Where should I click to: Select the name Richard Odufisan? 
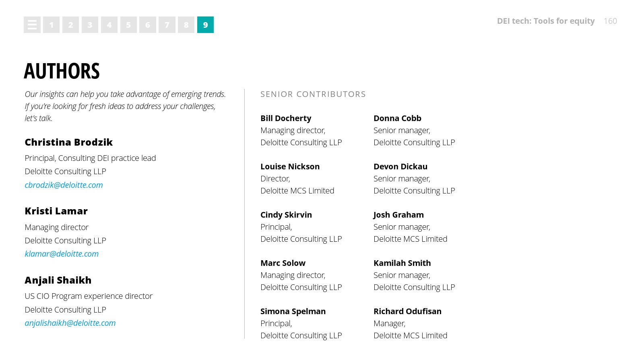click(x=407, y=311)
